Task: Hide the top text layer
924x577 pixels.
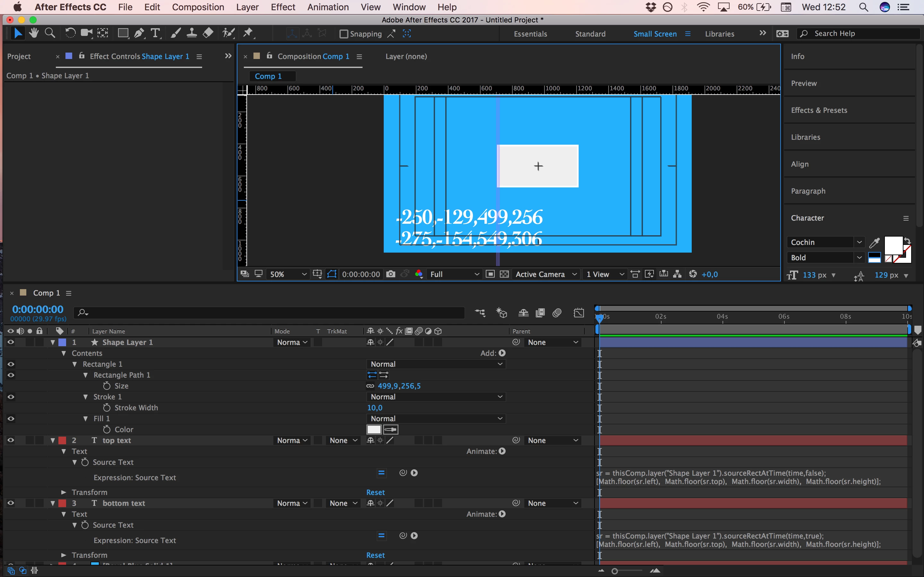Action: click(x=11, y=440)
